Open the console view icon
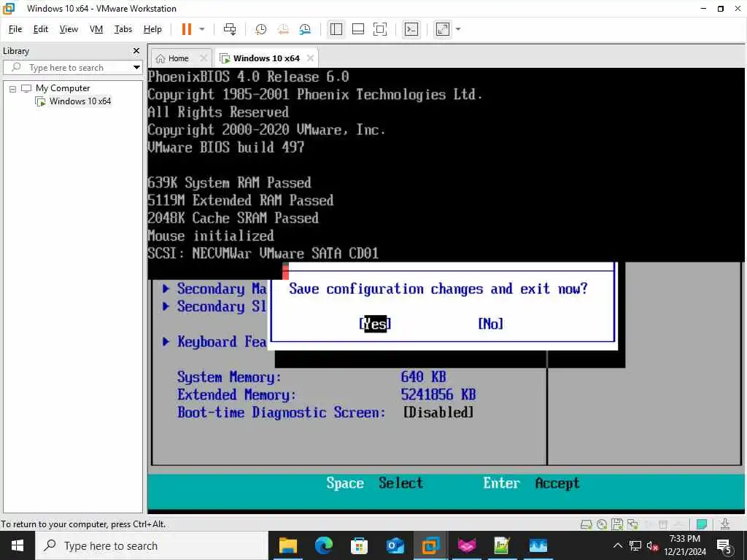 point(411,29)
